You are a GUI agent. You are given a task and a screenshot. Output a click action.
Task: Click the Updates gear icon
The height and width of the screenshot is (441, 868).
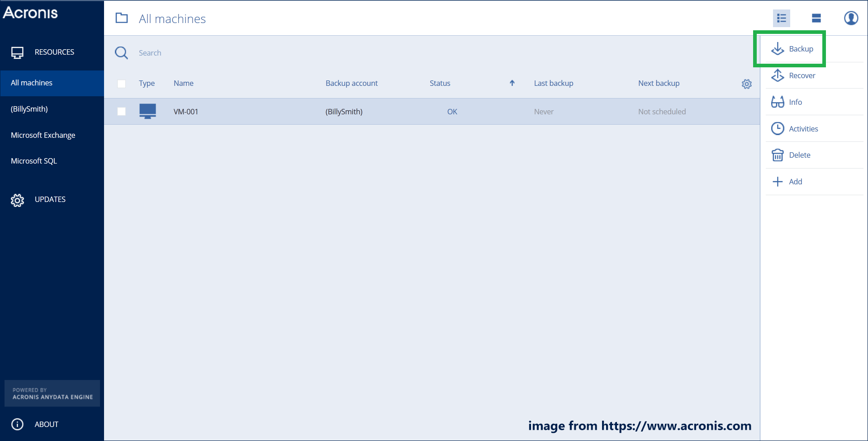coord(17,200)
